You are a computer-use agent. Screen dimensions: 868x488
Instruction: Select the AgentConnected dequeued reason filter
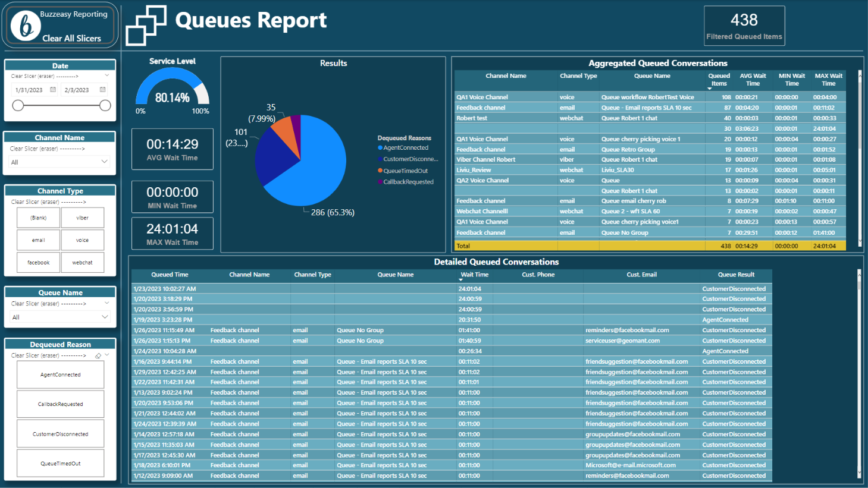tap(60, 374)
